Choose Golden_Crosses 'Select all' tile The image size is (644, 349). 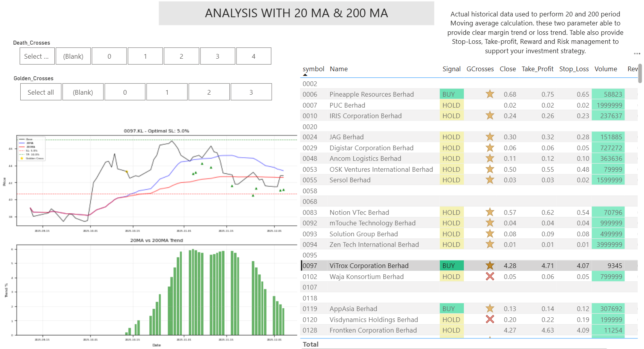(x=41, y=92)
